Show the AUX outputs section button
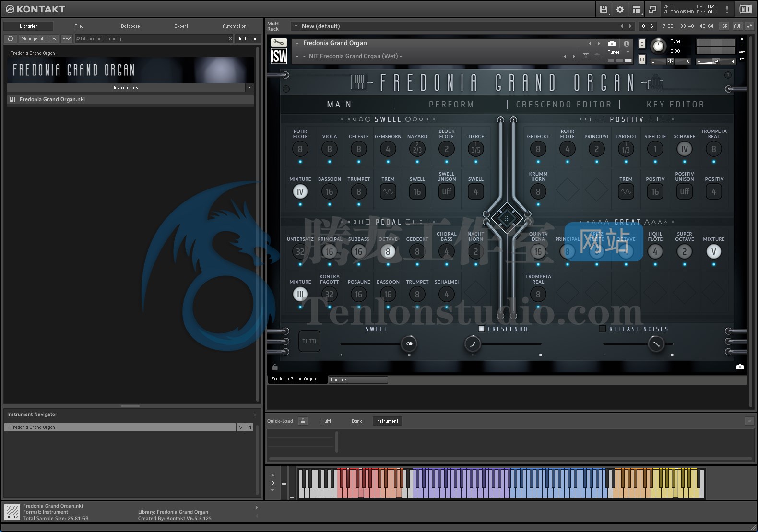The image size is (758, 532). point(738,26)
